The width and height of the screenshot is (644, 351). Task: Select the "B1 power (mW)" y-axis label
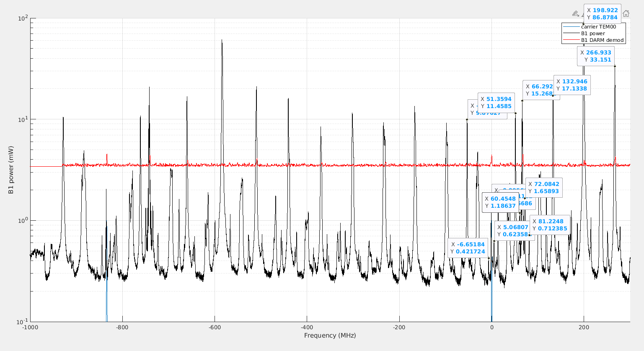pyautogui.click(x=11, y=170)
